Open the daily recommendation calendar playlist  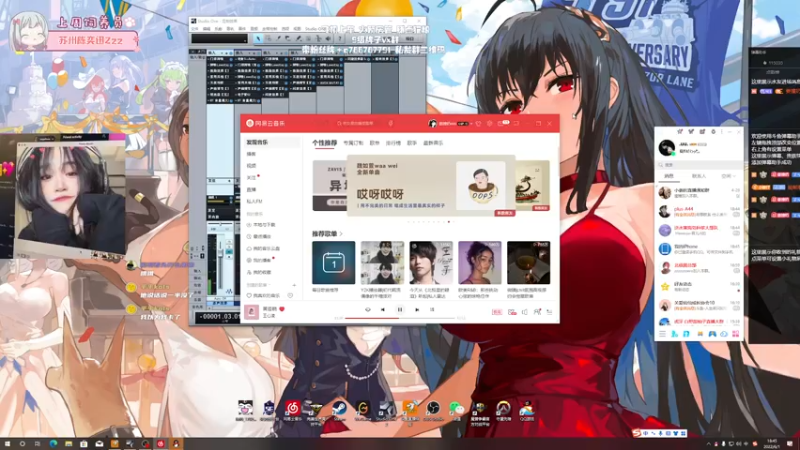tap(333, 263)
